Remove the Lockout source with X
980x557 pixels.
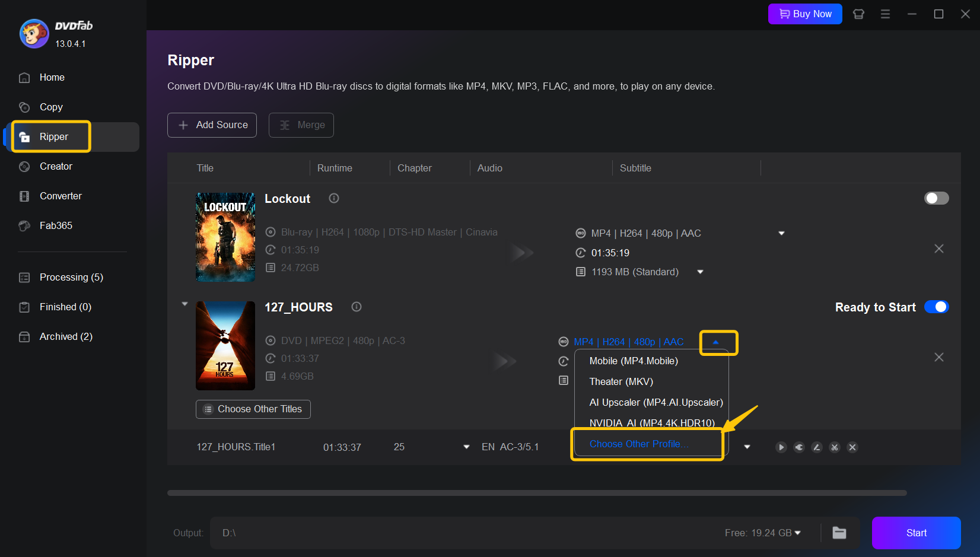[939, 249]
